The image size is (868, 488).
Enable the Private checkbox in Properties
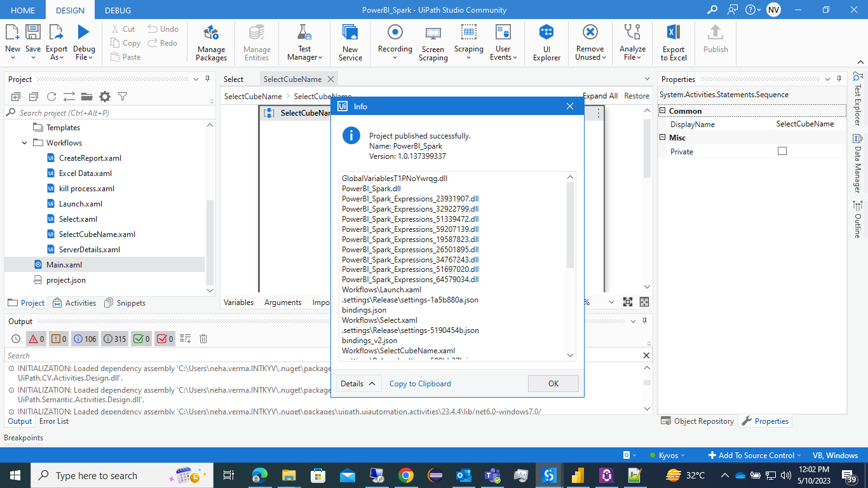click(782, 151)
